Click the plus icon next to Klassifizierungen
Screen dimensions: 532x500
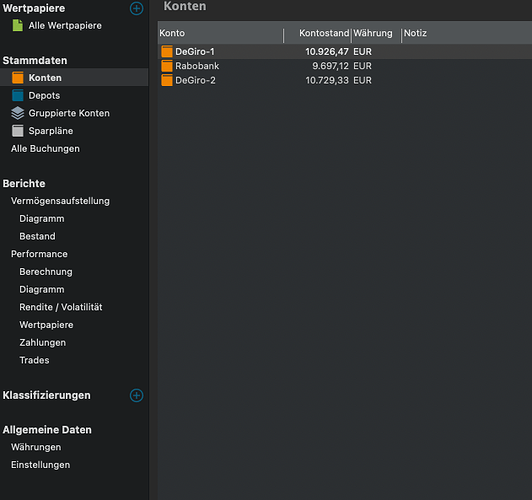click(x=136, y=396)
